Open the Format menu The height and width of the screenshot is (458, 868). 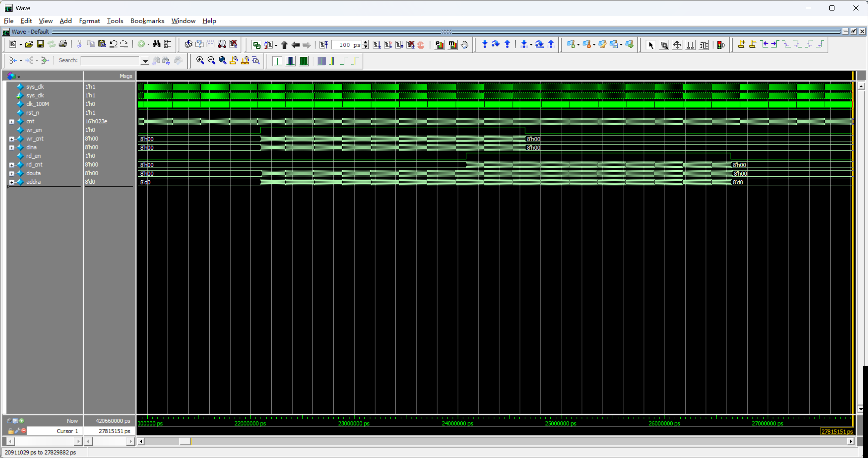click(89, 21)
